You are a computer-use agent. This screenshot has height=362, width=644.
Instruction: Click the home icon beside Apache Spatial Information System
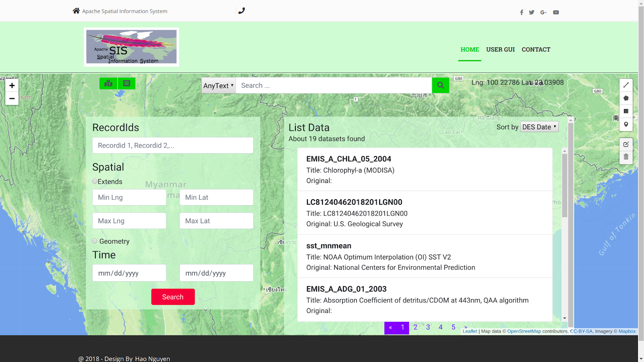[x=76, y=11]
